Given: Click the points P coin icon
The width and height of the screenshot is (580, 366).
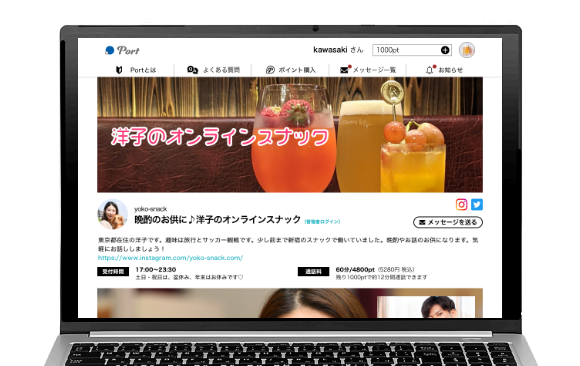Looking at the screenshot, I should pyautogui.click(x=270, y=70).
